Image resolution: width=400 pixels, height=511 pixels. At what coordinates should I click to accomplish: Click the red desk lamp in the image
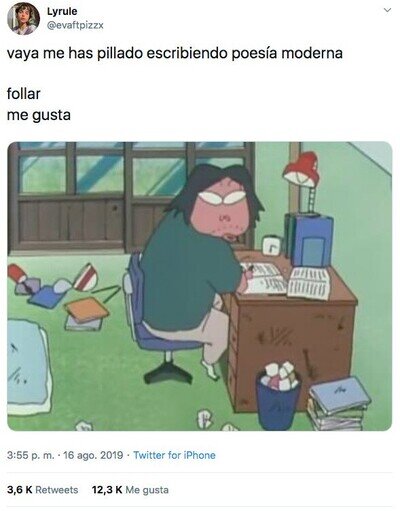pyautogui.click(x=302, y=181)
